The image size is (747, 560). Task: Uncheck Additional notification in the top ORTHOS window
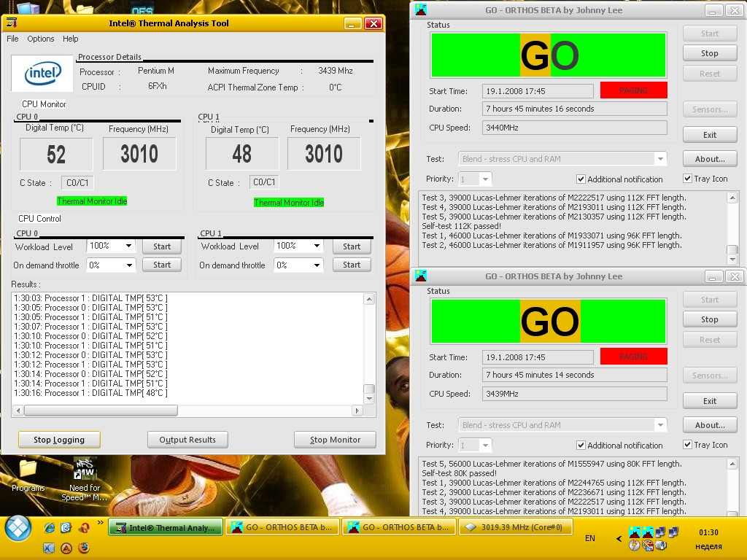581,179
